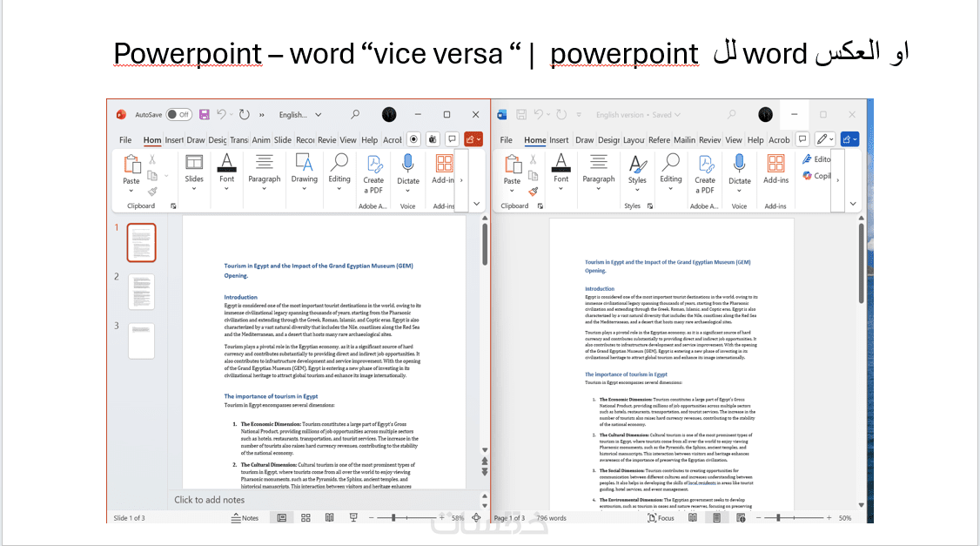Switch to Read Mode in Word status bar
The height and width of the screenshot is (546, 980).
tap(693, 518)
